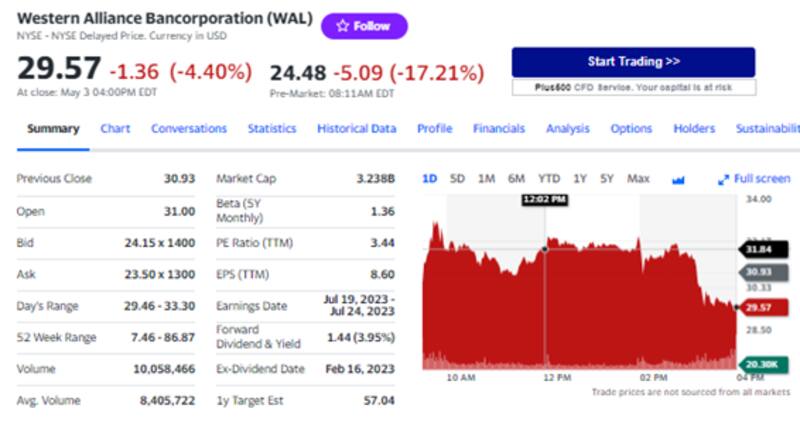Screen dimensions: 800x436
Task: Switch chart range to 5D
Action: pos(457,179)
